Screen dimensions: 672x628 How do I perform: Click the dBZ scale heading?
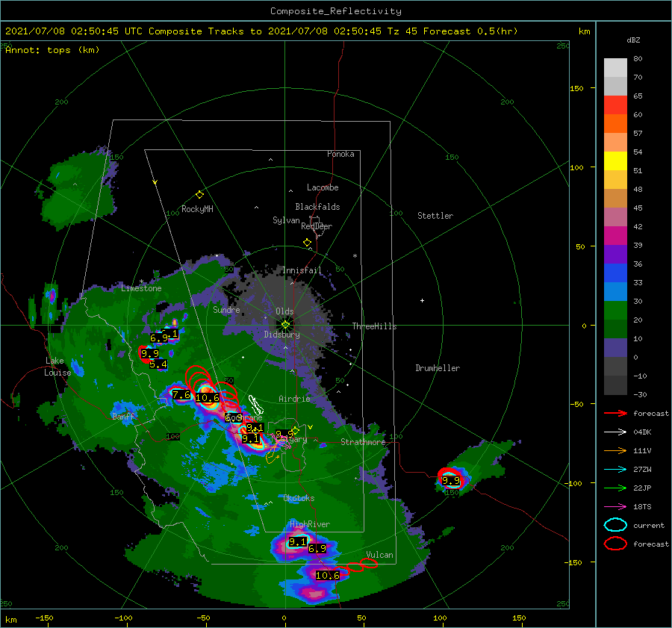point(633,40)
